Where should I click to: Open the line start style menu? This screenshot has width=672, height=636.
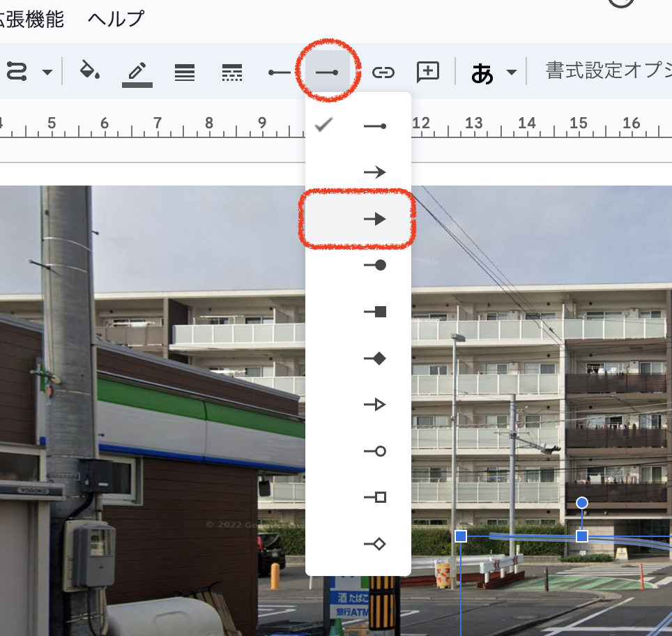280,72
